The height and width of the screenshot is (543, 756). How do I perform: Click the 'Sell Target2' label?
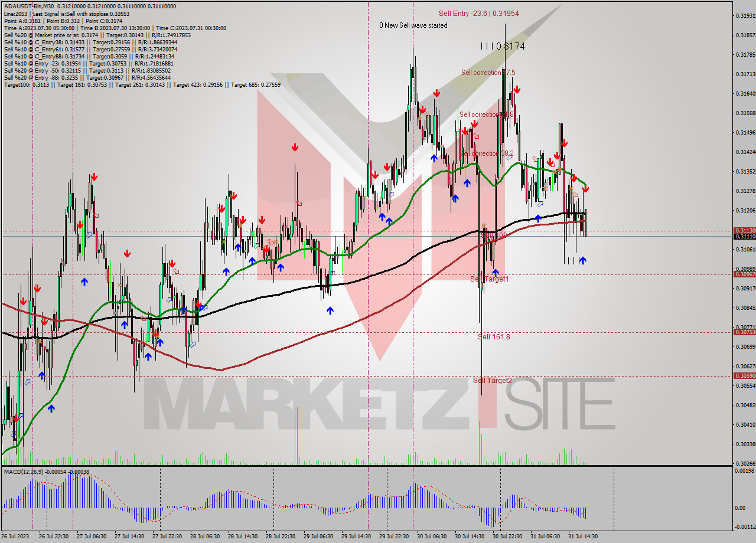(493, 381)
